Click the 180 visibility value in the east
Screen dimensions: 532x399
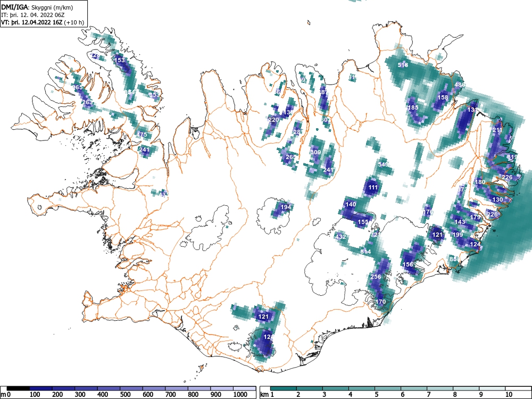pyautogui.click(x=480, y=182)
